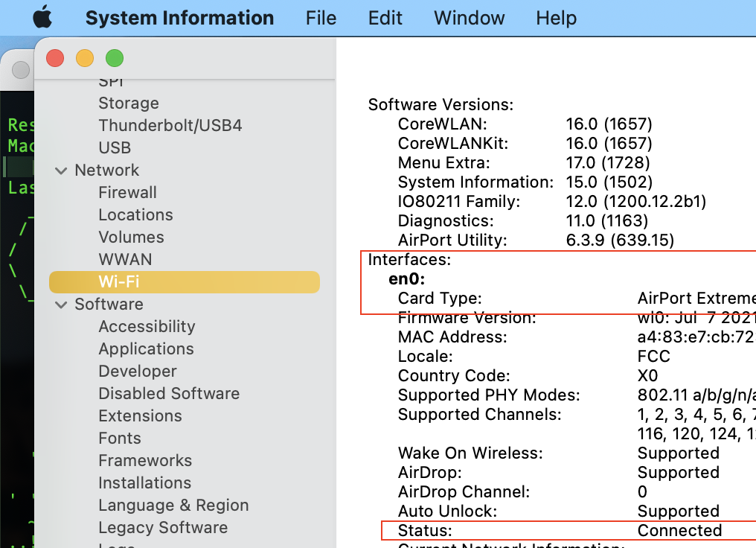756x548 pixels.
Task: Open the File menu
Action: 321,18
